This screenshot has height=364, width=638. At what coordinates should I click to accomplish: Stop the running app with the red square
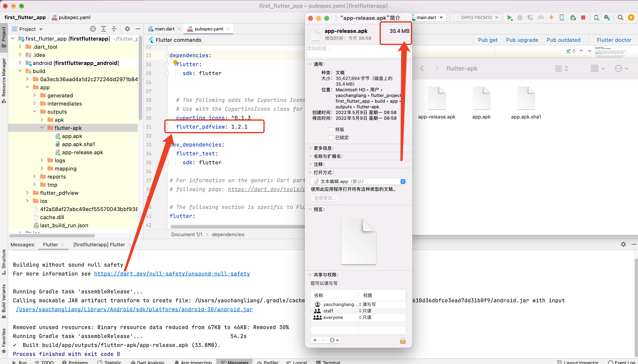pos(583,17)
